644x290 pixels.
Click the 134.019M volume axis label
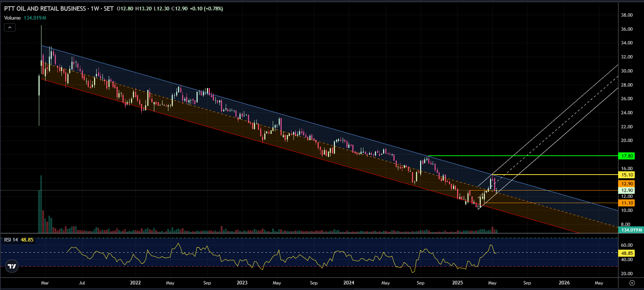point(631,230)
